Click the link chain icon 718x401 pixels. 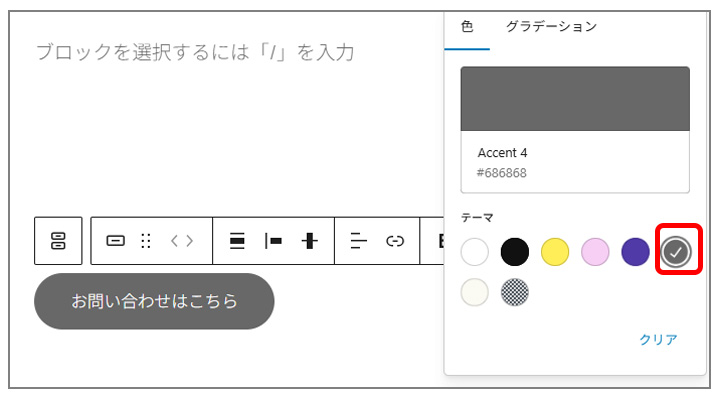point(395,241)
